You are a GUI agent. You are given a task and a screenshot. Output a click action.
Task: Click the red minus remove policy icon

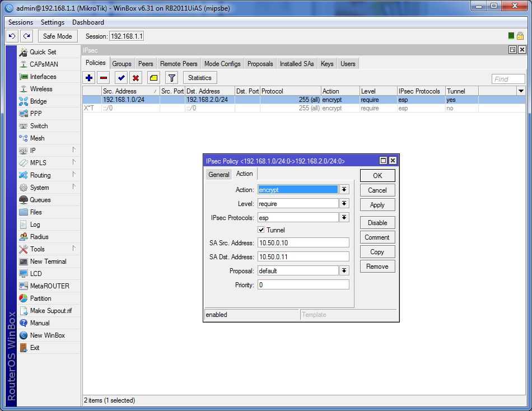(104, 78)
